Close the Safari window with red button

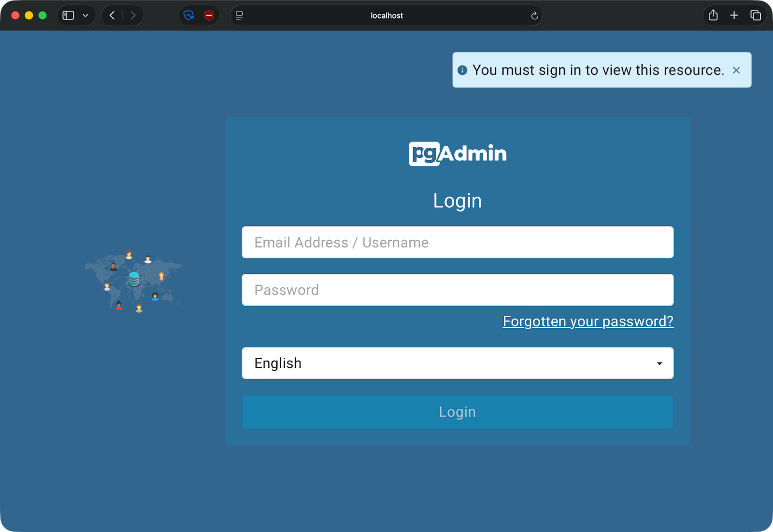click(x=15, y=15)
